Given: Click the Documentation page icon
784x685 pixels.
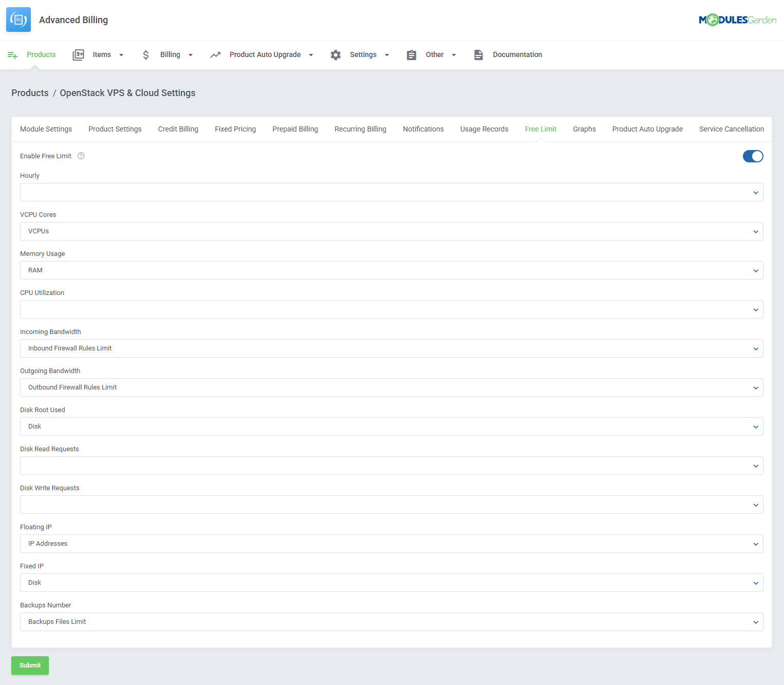Looking at the screenshot, I should pyautogui.click(x=478, y=54).
